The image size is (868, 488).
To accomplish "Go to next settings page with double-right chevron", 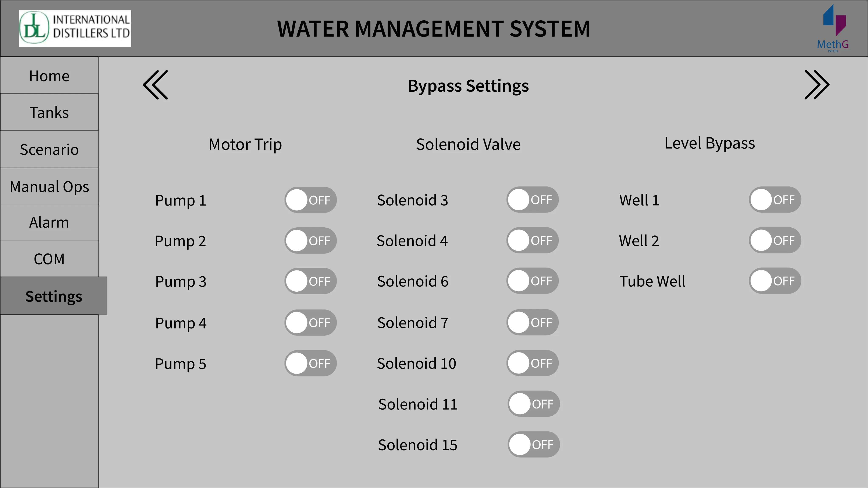I will (817, 85).
